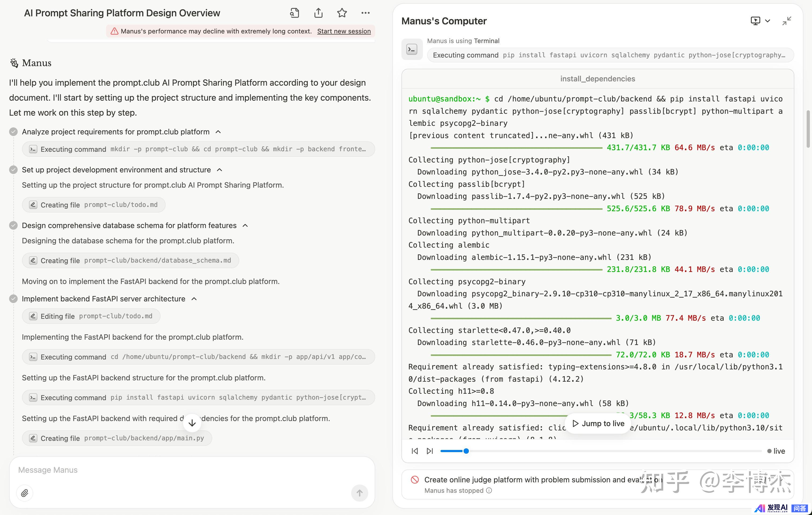The width and height of the screenshot is (812, 515).
Task: Click the paperclip attach file icon
Action: tap(25, 493)
